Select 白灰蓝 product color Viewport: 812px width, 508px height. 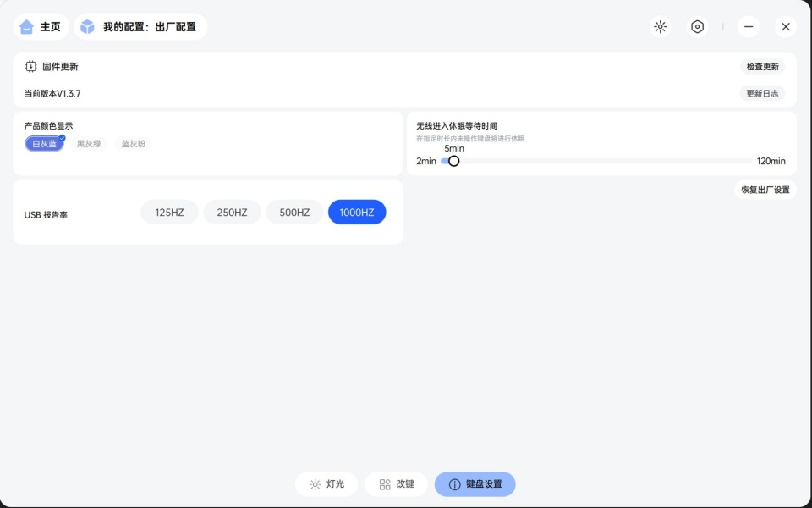pos(44,144)
